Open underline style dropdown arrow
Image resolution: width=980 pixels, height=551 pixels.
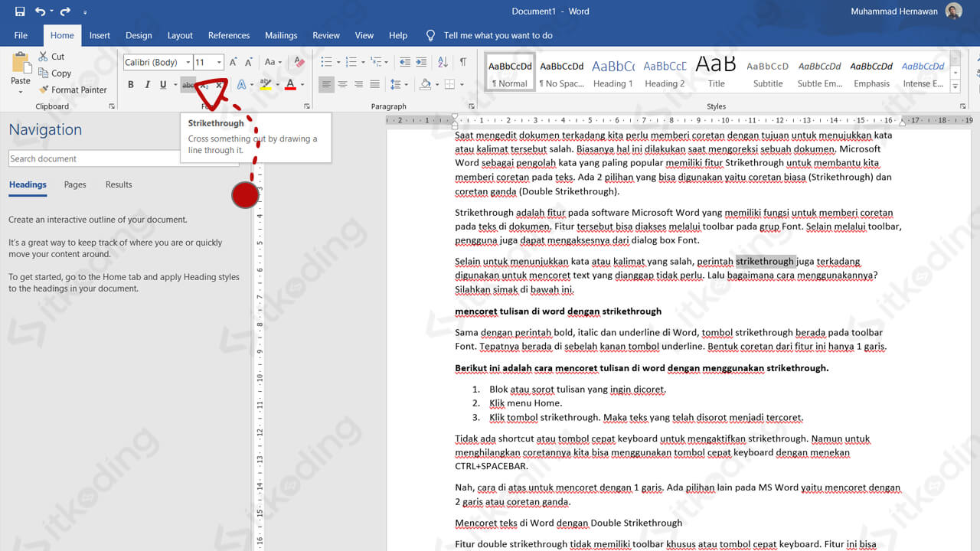point(175,85)
